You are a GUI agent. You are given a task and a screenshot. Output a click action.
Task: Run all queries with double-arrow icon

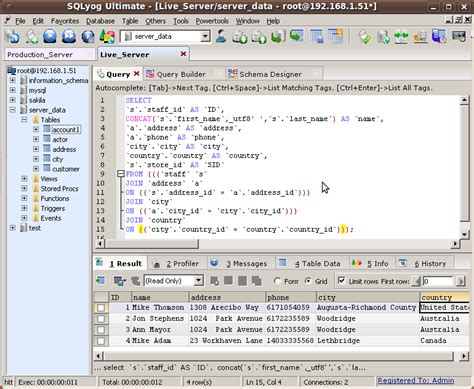[69, 36]
